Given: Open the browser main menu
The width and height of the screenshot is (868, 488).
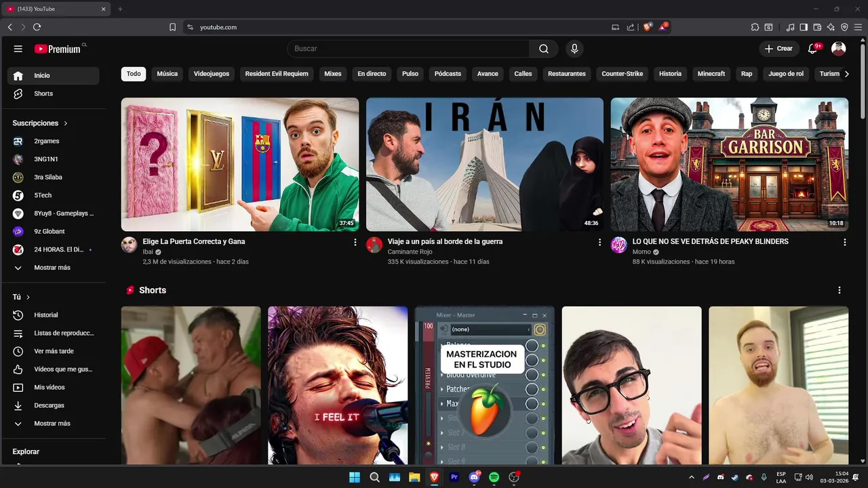Looking at the screenshot, I should pos(858,27).
